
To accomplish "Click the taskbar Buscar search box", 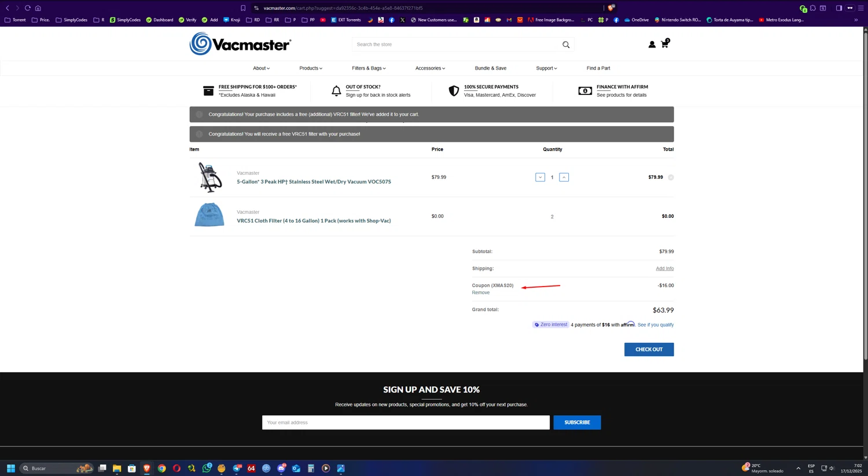I will 57,468.
